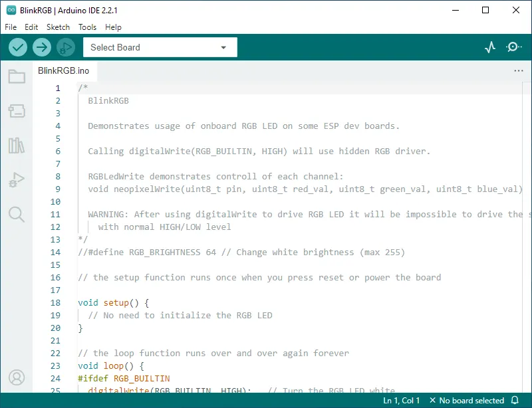Viewport: 532px width, 408px height.
Task: Open the Library Manager in the sidebar
Action: pyautogui.click(x=17, y=146)
